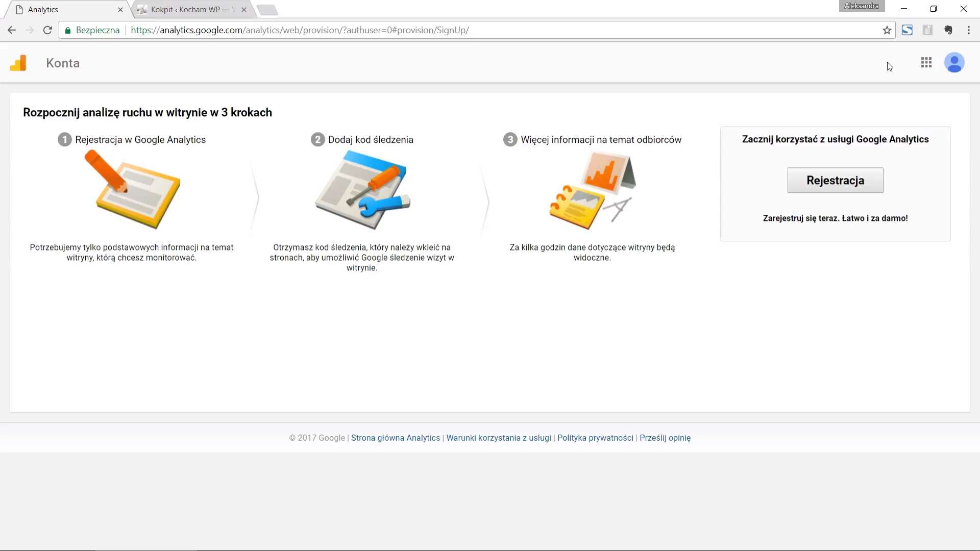
Task: Close the Kokpit Kocham WP tab
Action: [244, 10]
